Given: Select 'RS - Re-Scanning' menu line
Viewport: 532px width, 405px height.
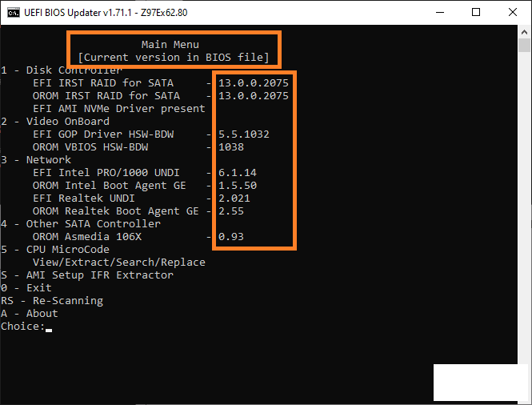Looking at the screenshot, I should pyautogui.click(x=52, y=301).
